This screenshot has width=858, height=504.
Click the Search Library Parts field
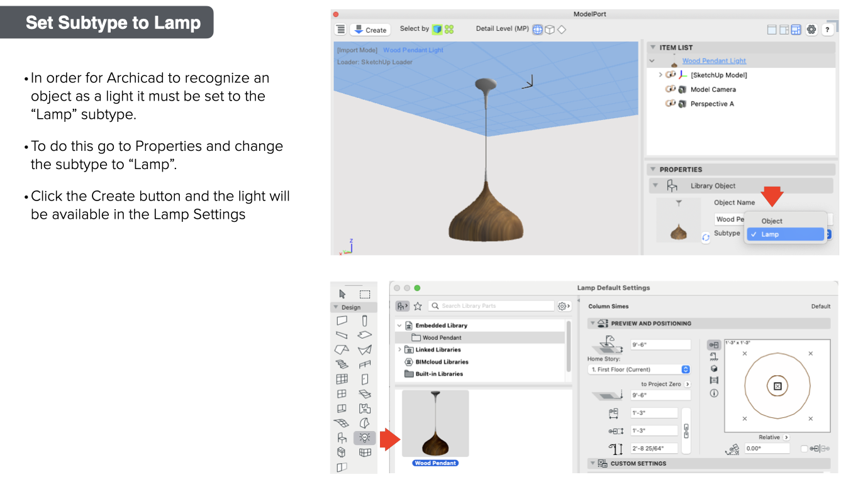point(491,306)
